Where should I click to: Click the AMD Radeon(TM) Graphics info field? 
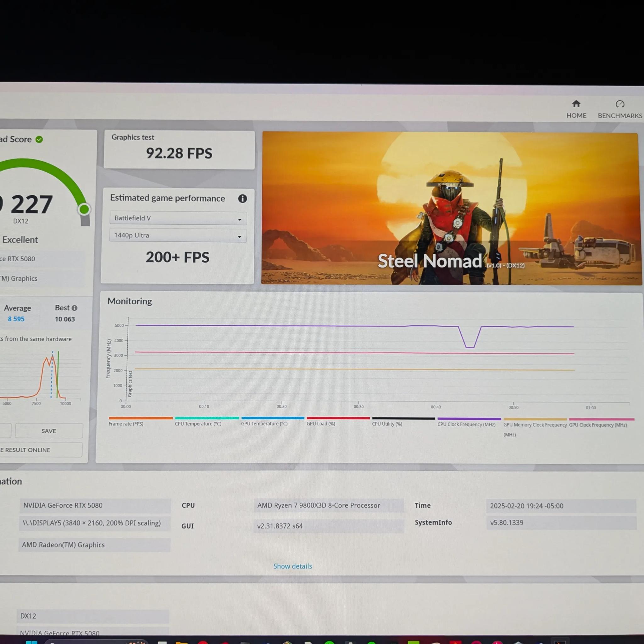[94, 545]
